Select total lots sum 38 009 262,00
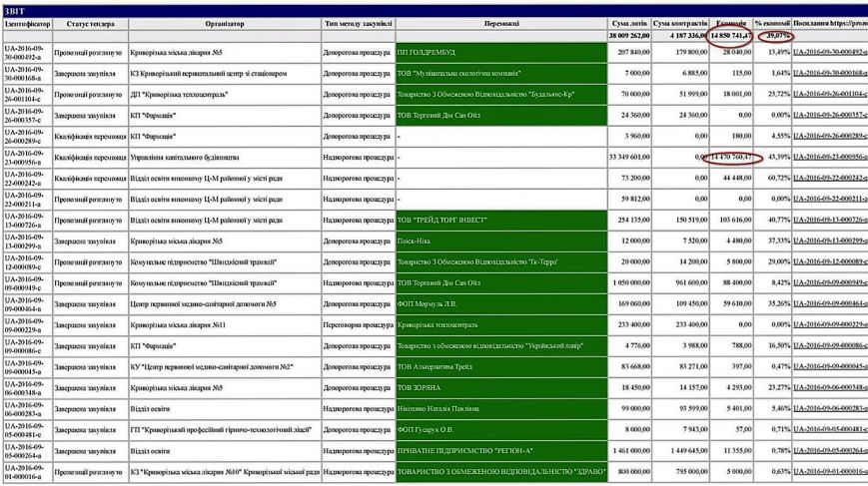The height and width of the screenshot is (486, 868). pyautogui.click(x=629, y=36)
